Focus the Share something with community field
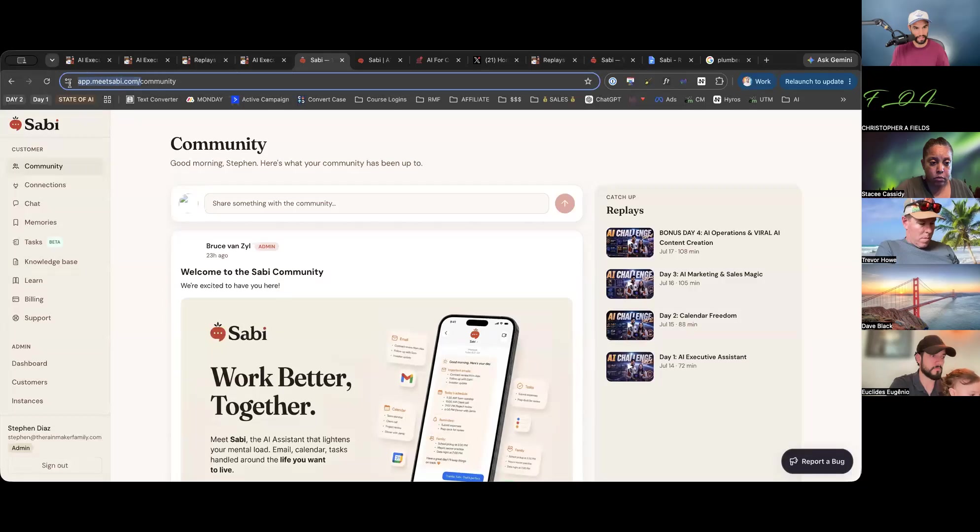The image size is (980, 532). 377,203
